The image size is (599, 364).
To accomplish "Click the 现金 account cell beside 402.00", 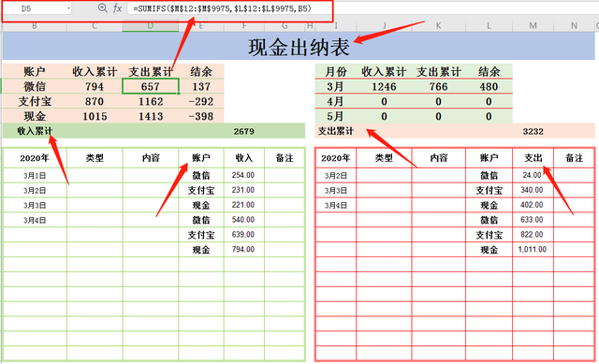I will point(489,206).
